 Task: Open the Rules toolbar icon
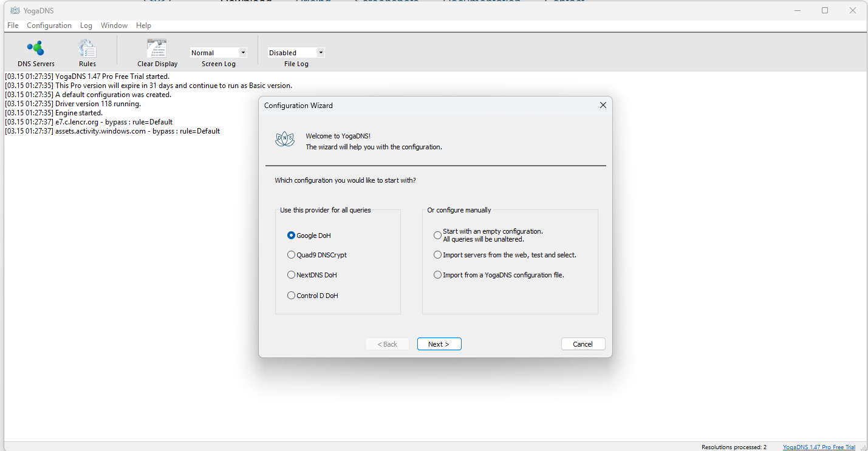click(x=87, y=53)
